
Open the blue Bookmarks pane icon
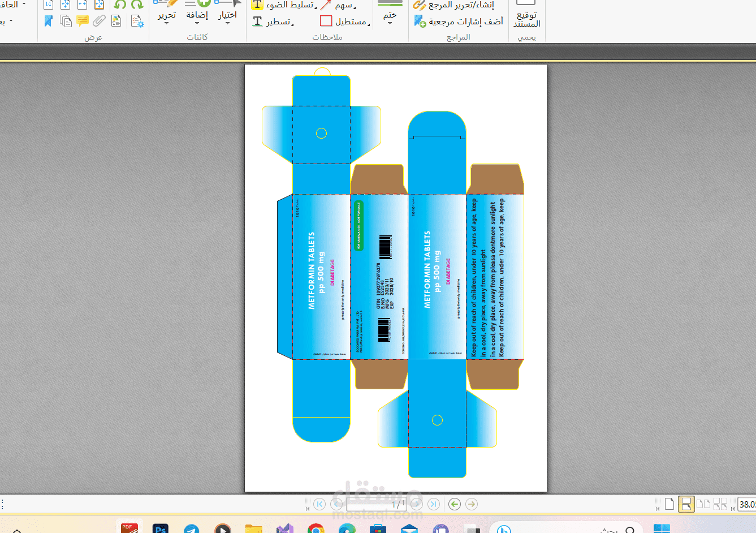[49, 22]
